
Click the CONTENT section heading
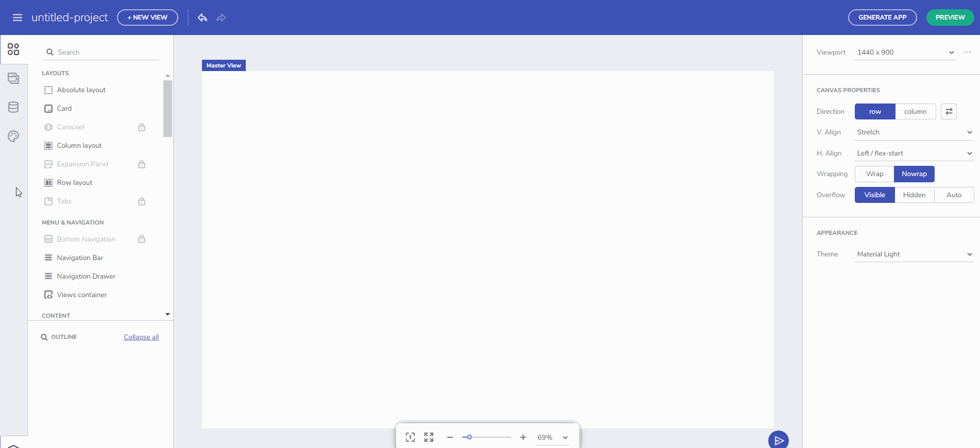click(x=56, y=316)
